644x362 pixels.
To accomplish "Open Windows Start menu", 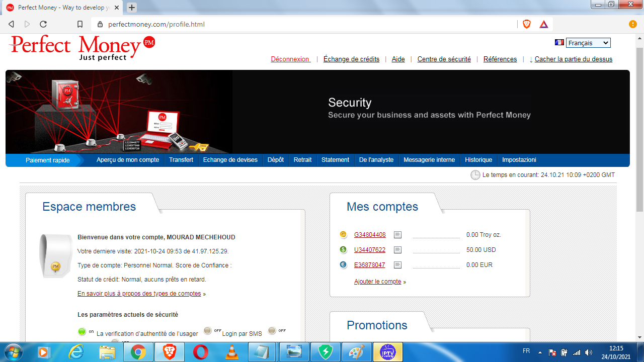I will click(x=14, y=352).
